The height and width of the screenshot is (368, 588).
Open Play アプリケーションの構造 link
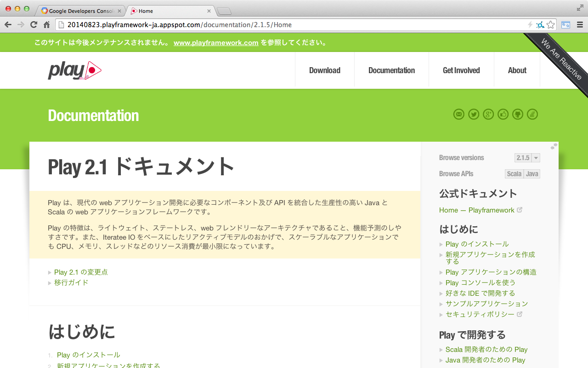click(x=491, y=272)
